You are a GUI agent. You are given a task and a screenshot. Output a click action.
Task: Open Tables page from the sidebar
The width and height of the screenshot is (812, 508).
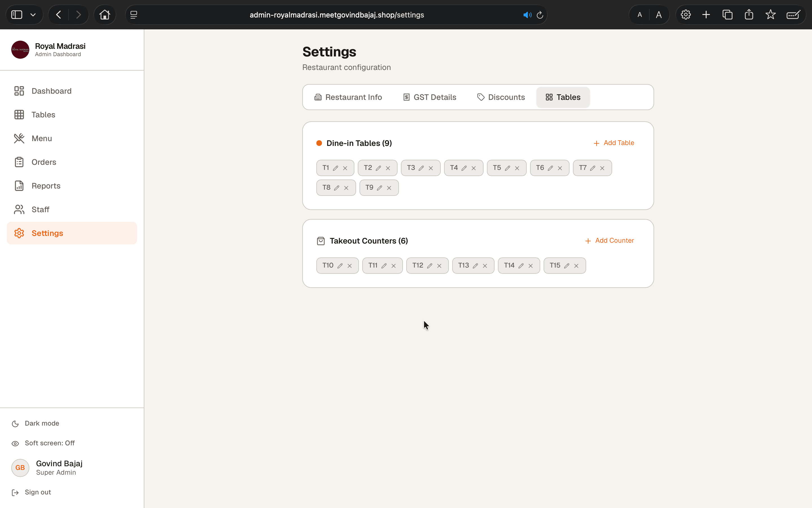coord(72,115)
